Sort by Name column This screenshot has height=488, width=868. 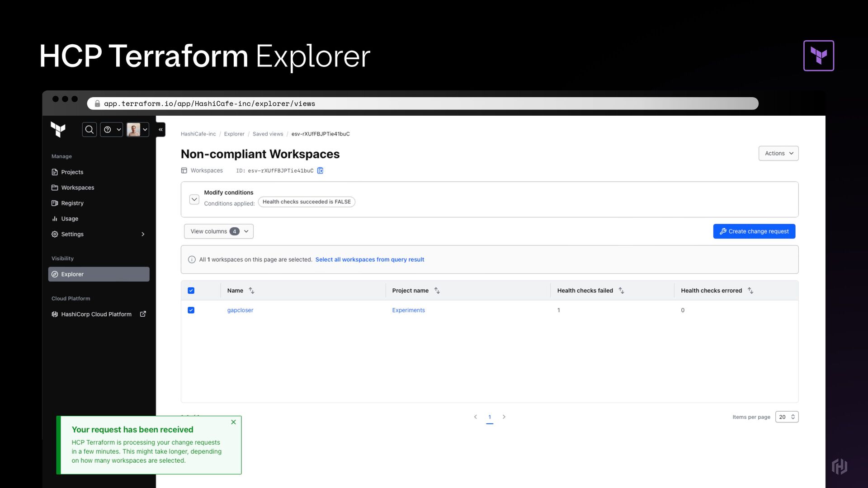(x=251, y=291)
